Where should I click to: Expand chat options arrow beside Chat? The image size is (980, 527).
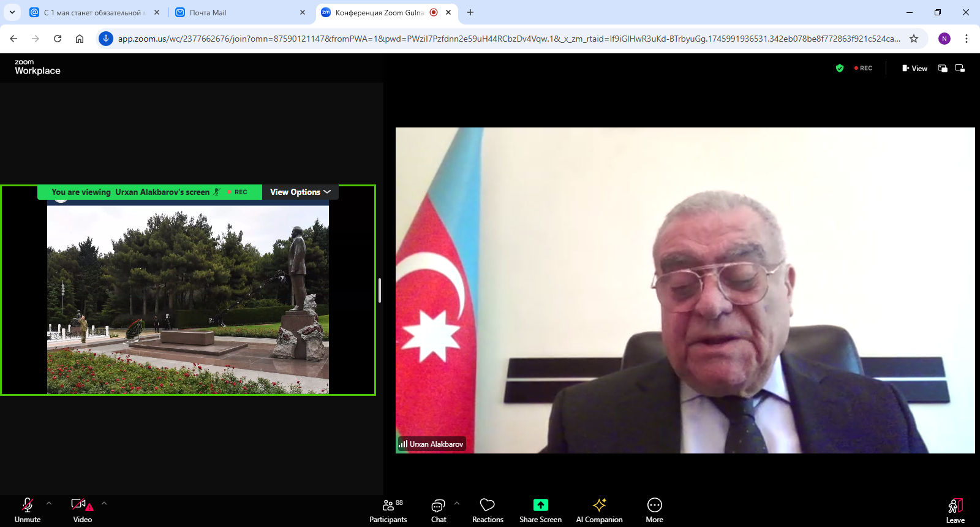click(457, 504)
